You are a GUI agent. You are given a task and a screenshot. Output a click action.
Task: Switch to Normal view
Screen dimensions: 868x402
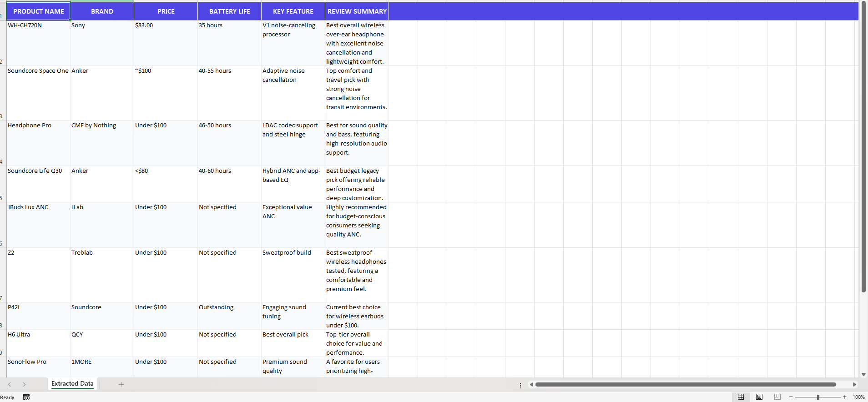(741, 397)
